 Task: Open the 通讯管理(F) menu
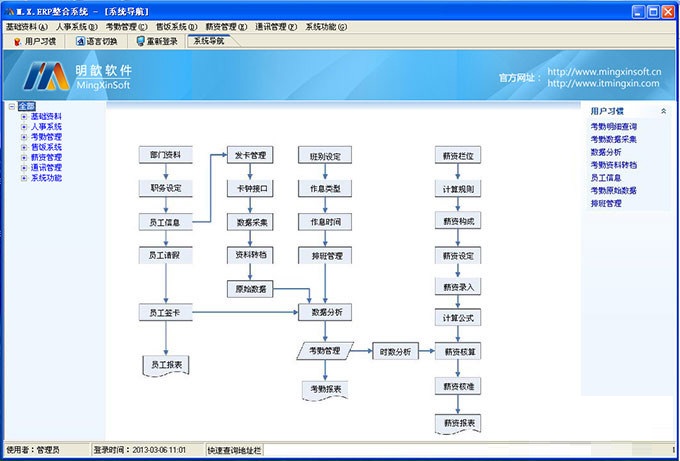pyautogui.click(x=276, y=27)
